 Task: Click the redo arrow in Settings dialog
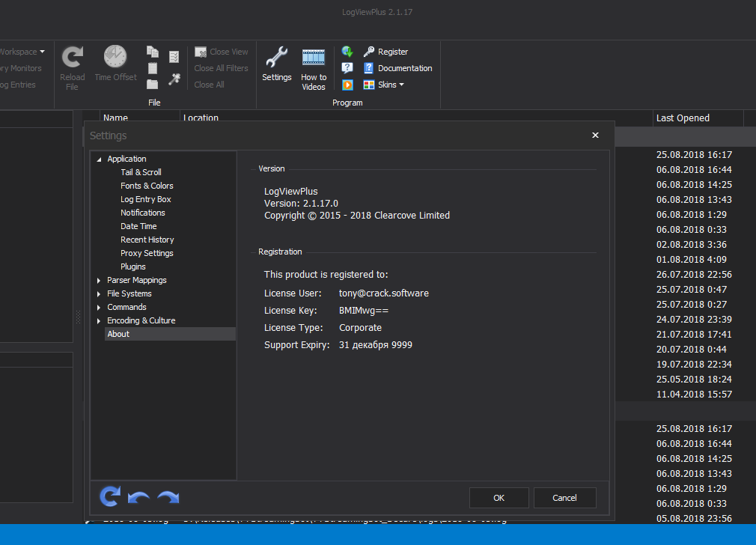(x=168, y=497)
